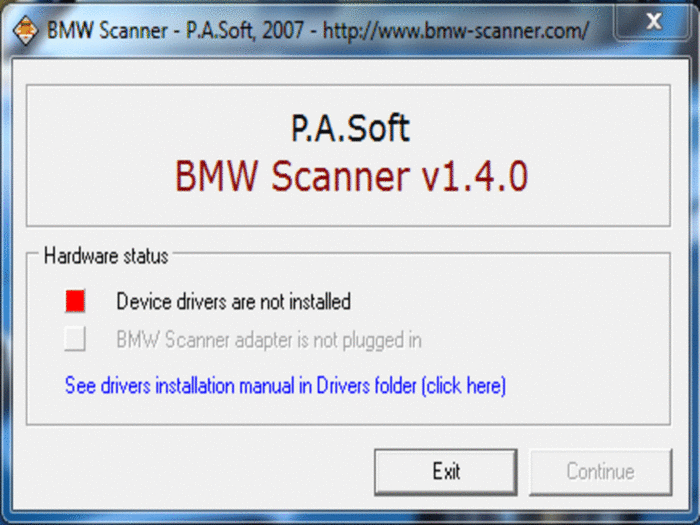Close the BMW Scanner window
700x525 pixels.
point(653,21)
